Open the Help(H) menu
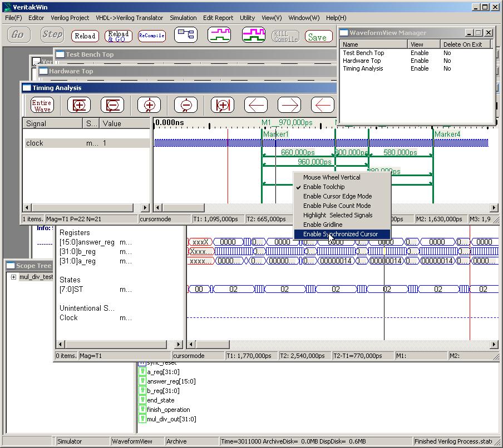The image size is (503, 448). pyautogui.click(x=336, y=18)
